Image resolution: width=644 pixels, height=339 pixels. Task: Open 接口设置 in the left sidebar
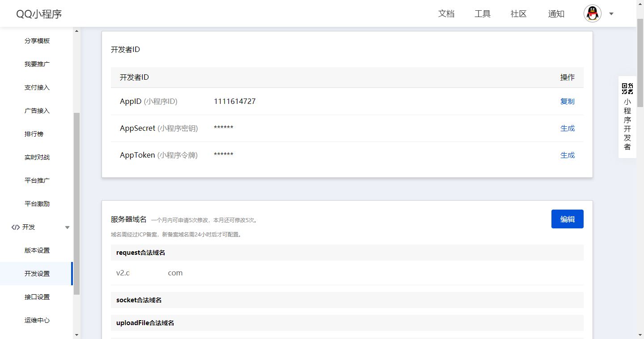coord(37,297)
